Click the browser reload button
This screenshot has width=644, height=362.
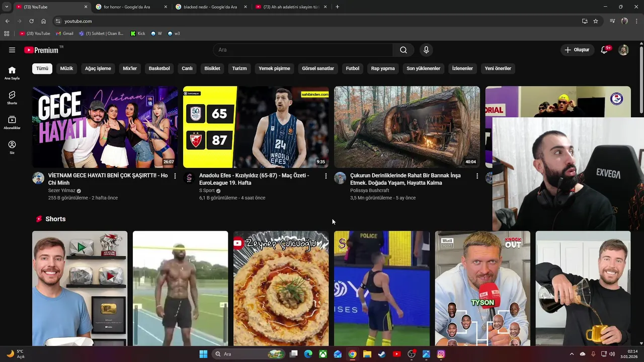tap(31, 21)
